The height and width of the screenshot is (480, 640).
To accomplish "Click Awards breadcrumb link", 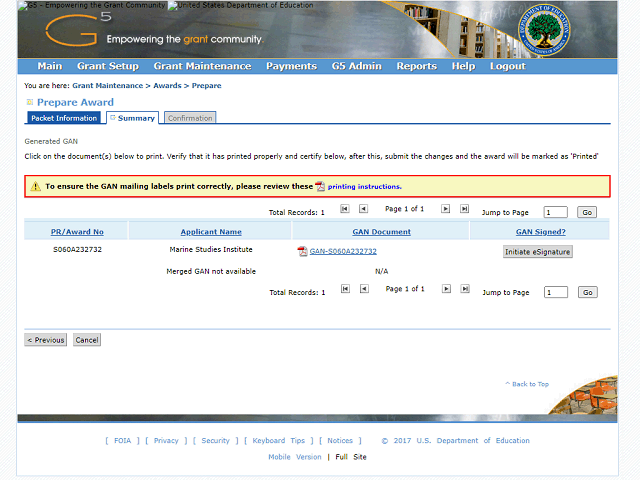I will (x=167, y=86).
